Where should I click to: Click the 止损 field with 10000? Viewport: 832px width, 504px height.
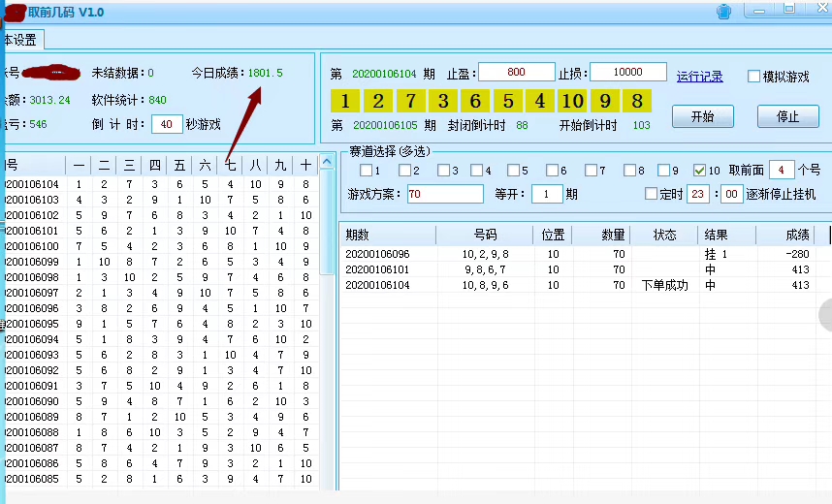(x=628, y=72)
